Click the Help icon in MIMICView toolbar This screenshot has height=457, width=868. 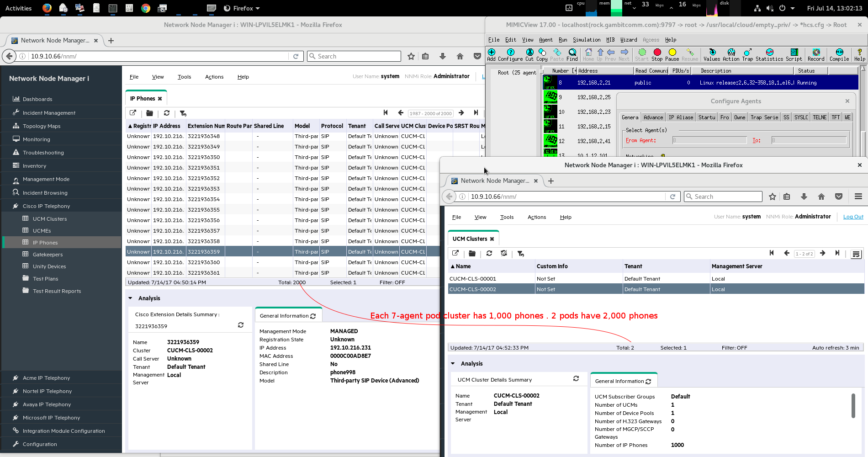pos(860,55)
